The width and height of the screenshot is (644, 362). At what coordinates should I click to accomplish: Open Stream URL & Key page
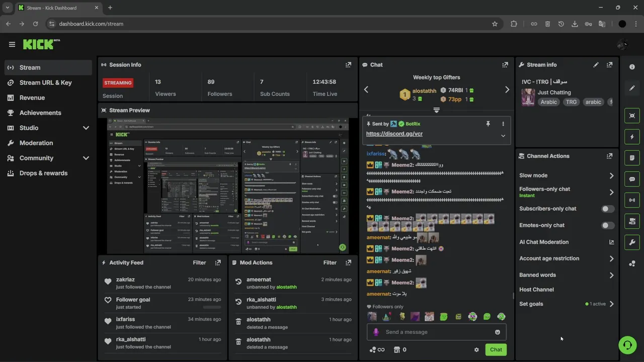tap(48, 82)
